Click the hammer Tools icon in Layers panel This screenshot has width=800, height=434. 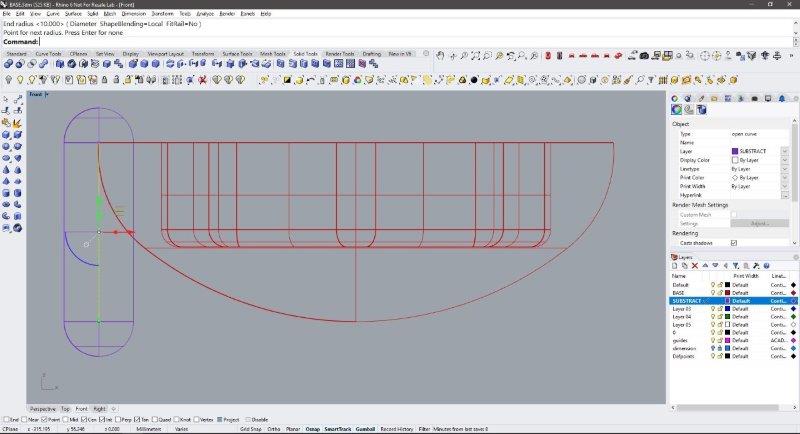pyautogui.click(x=756, y=266)
